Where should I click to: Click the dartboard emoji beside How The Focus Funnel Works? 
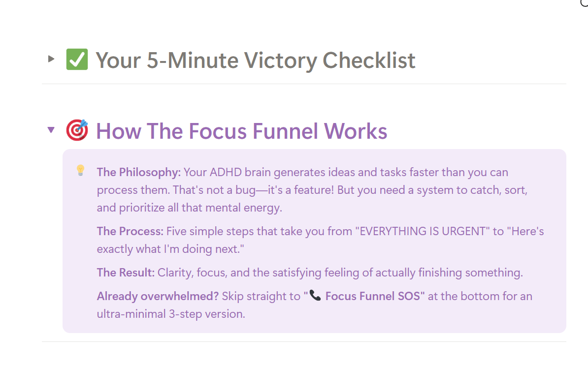tap(77, 130)
